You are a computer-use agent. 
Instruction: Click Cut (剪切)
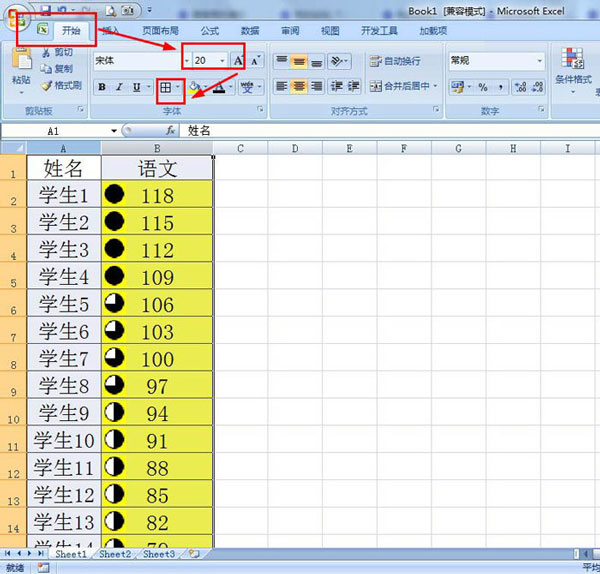click(58, 52)
